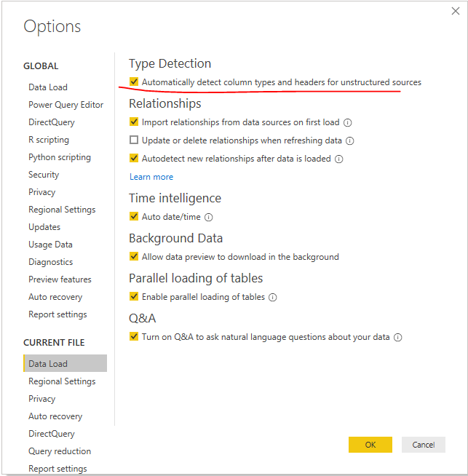Open Python scripting settings
468x476 pixels.
point(60,157)
